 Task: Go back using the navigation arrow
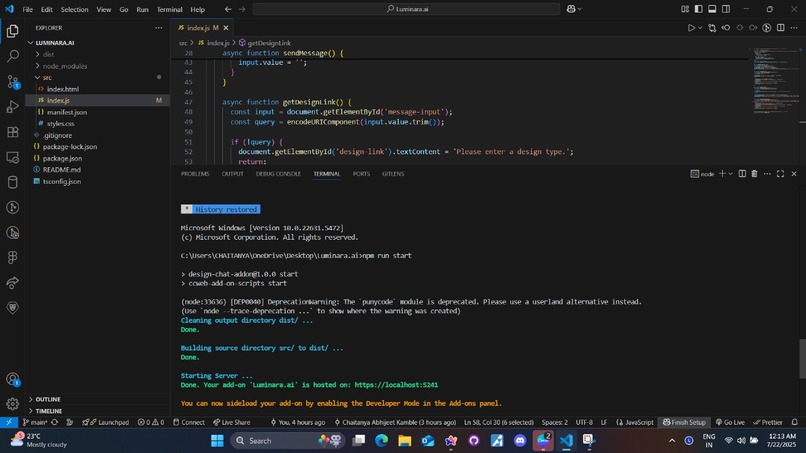(228, 9)
